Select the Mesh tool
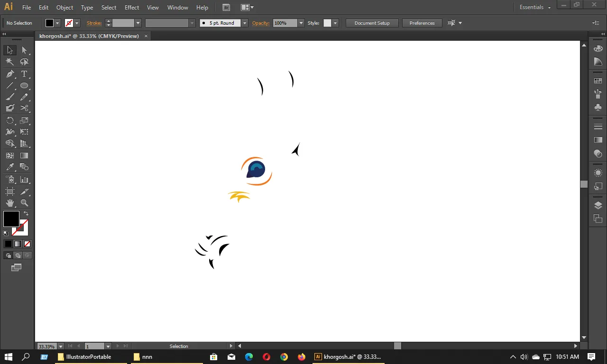607x364 pixels. click(x=10, y=155)
